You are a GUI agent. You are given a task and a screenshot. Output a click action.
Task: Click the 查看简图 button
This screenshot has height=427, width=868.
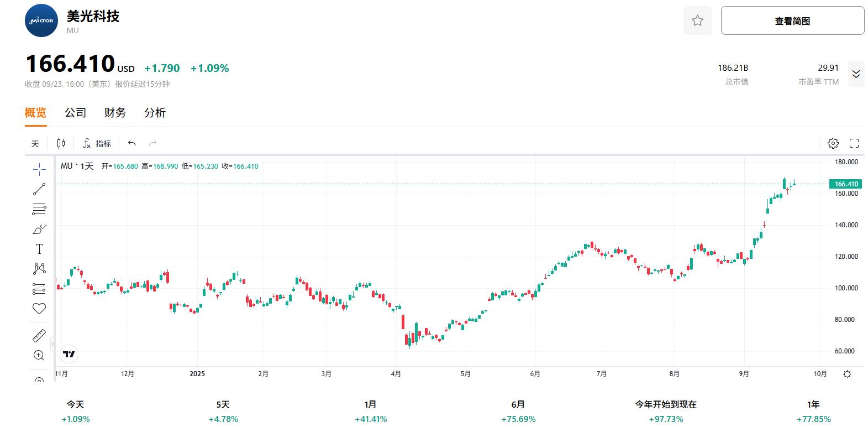coord(791,19)
